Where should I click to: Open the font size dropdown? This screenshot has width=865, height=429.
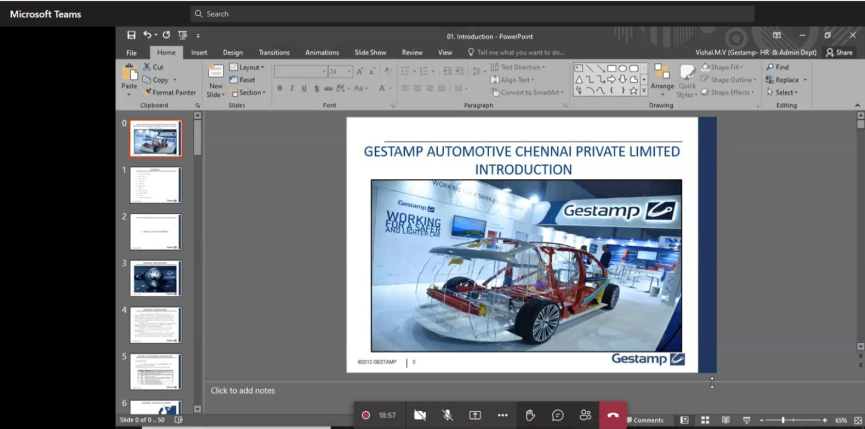pyautogui.click(x=349, y=72)
